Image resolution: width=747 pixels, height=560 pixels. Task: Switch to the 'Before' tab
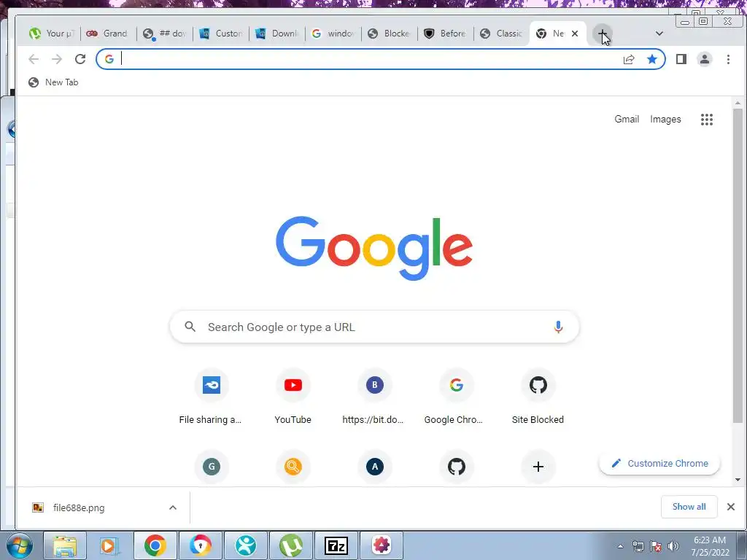[x=446, y=34]
